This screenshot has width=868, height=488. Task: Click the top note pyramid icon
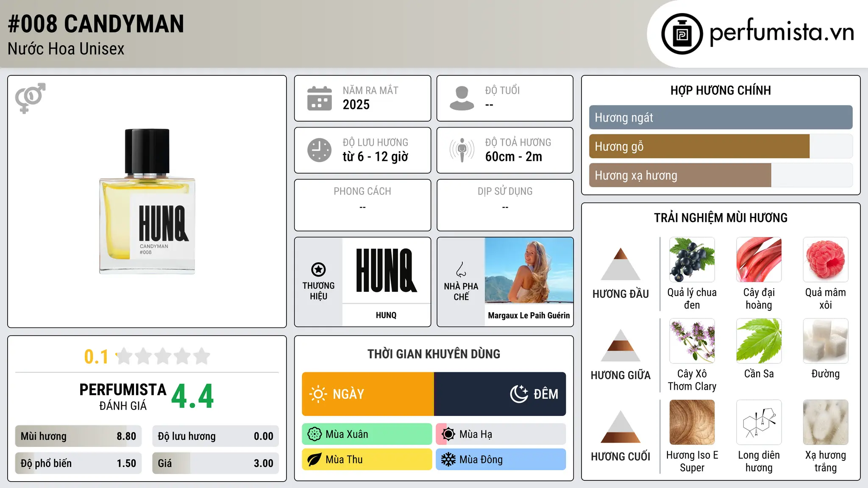621,264
